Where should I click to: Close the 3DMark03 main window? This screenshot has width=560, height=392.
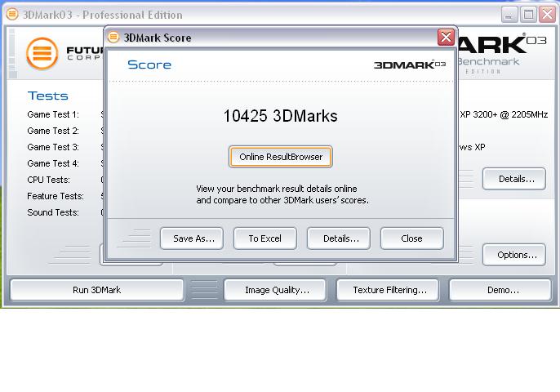547,15
